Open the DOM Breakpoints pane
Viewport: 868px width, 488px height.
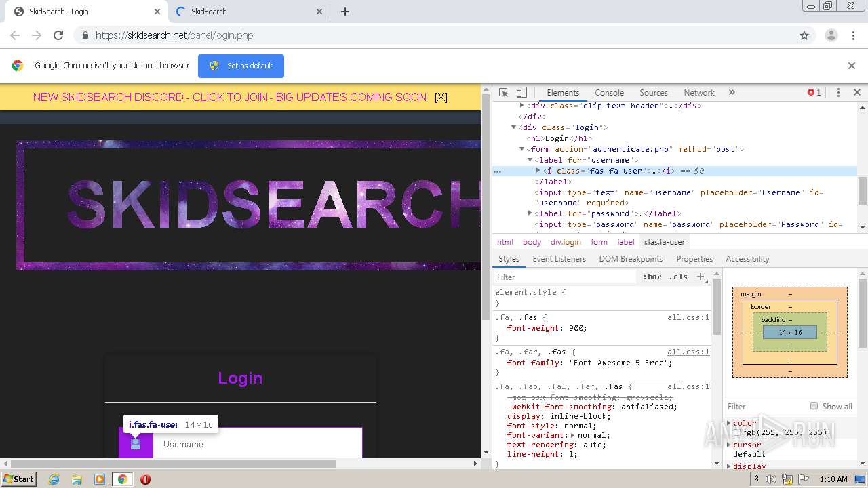point(631,259)
